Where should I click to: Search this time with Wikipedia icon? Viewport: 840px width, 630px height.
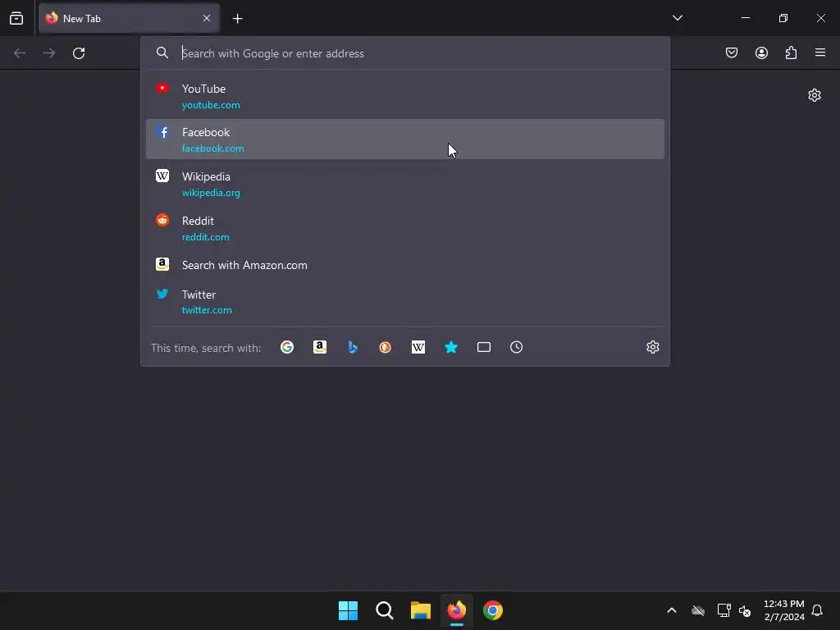coord(418,347)
